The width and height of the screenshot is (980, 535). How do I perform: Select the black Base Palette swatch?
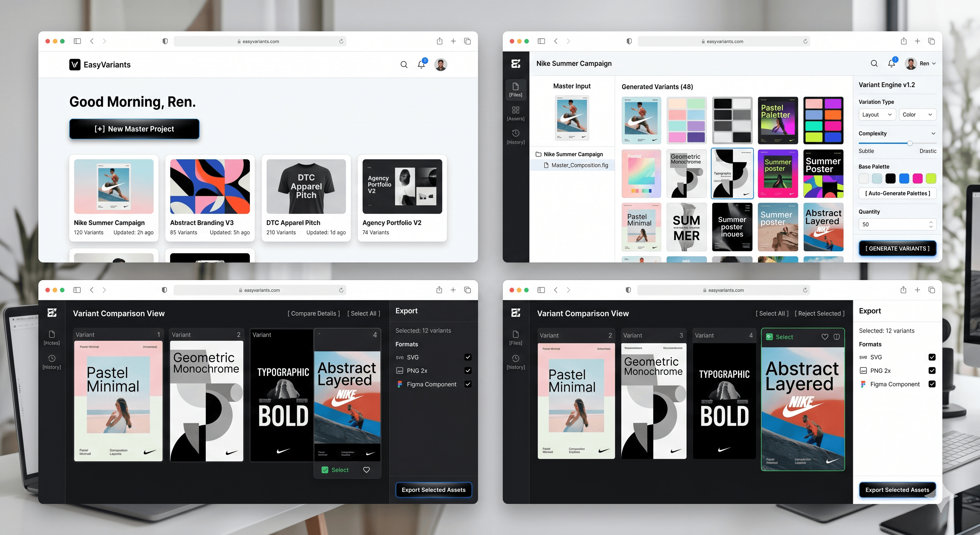[891, 179]
